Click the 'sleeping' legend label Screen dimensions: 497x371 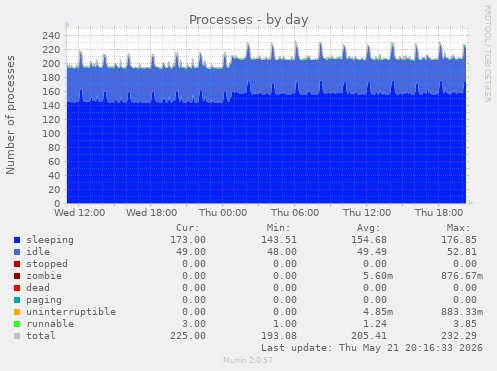[50, 240]
